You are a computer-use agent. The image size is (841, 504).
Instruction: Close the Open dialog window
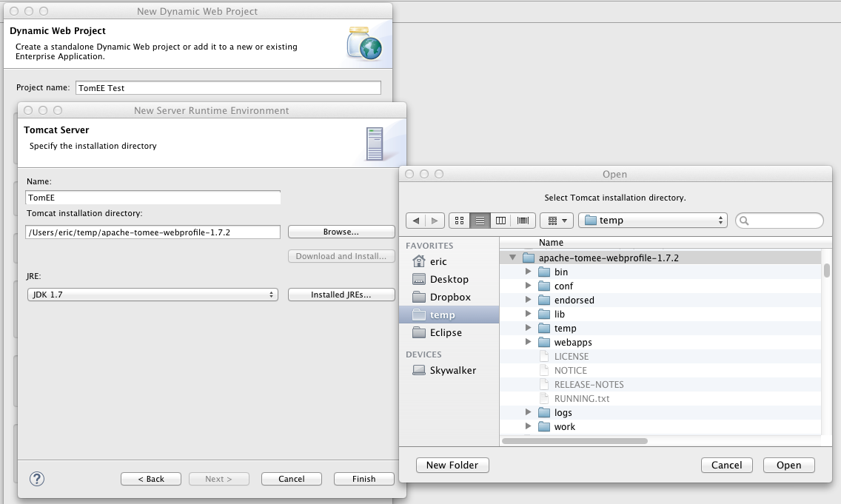coord(409,174)
